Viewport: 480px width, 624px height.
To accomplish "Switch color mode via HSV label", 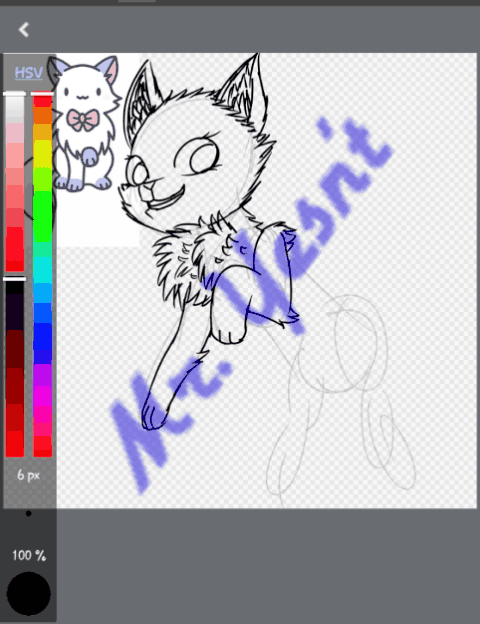I will point(28,73).
